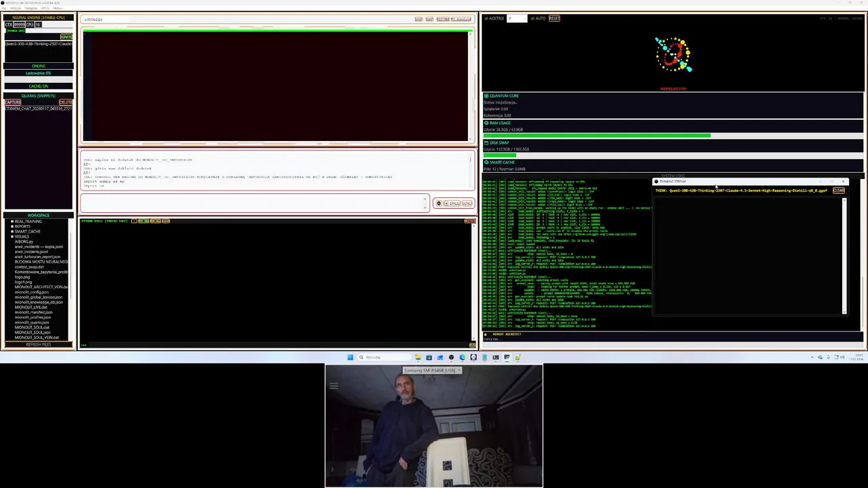The width and height of the screenshot is (868, 488).
Task: Click the small icon at shell bottom-right corner
Action: [473, 345]
